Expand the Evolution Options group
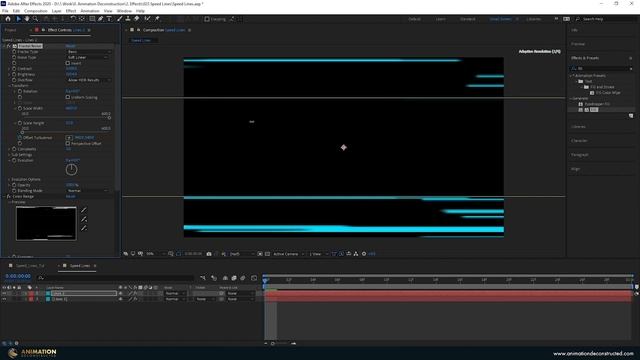This screenshot has height=360, width=640. (x=9, y=180)
